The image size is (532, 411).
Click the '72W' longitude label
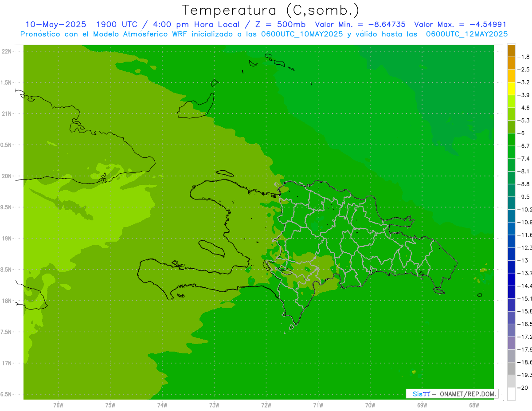[x=266, y=405]
